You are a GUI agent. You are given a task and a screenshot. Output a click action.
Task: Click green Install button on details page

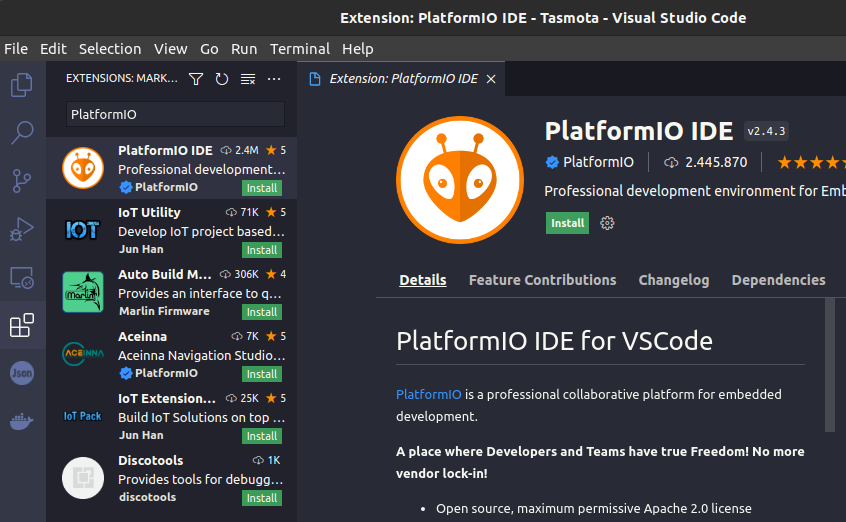point(567,223)
